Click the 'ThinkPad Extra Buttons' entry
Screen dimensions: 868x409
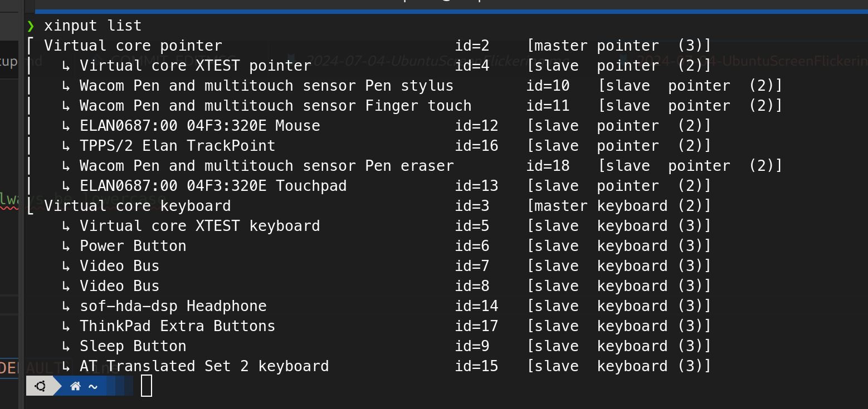click(x=177, y=326)
